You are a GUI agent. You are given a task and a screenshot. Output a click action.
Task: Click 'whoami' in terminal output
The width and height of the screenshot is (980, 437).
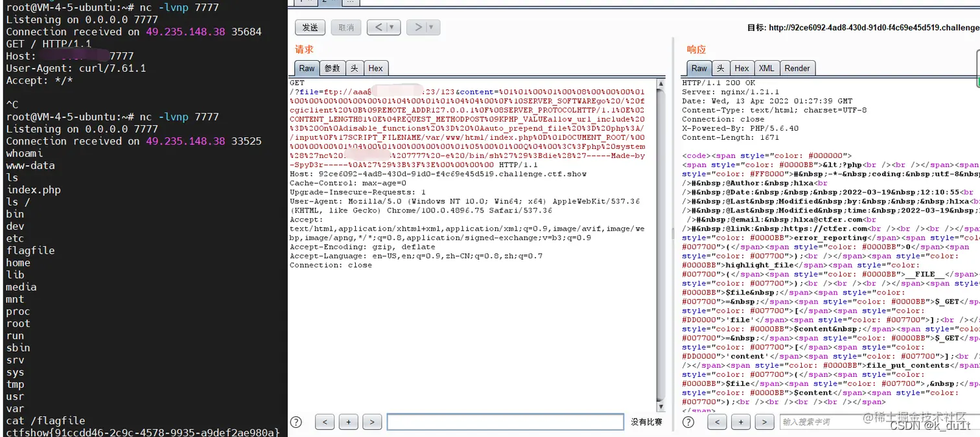(x=25, y=153)
